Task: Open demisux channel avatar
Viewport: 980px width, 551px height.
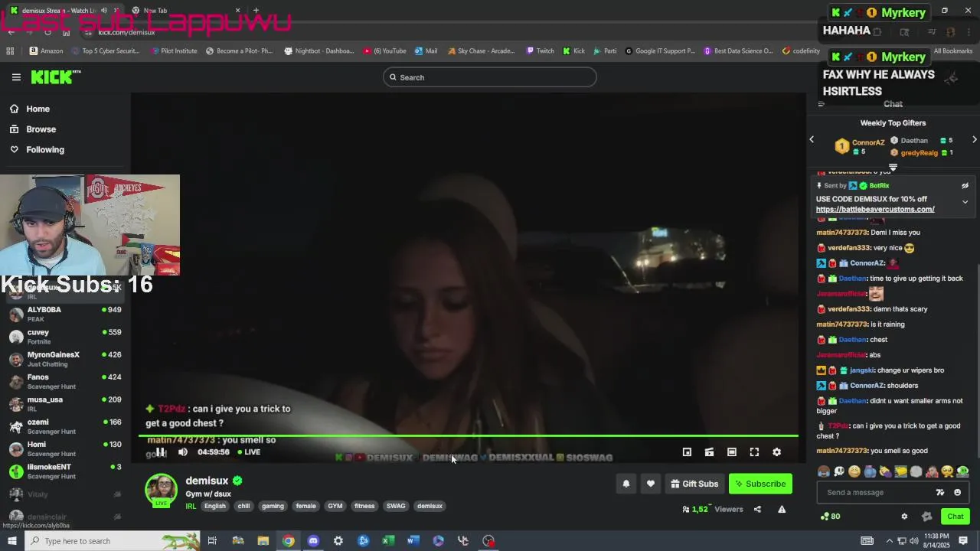Action: pyautogui.click(x=162, y=490)
